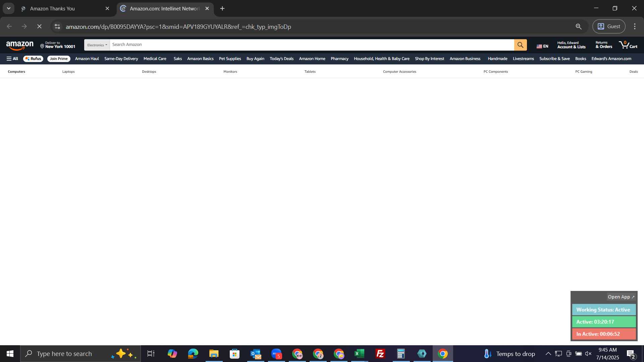Open Medical Care link
Image resolution: width=644 pixels, height=362 pixels.
[x=155, y=59]
